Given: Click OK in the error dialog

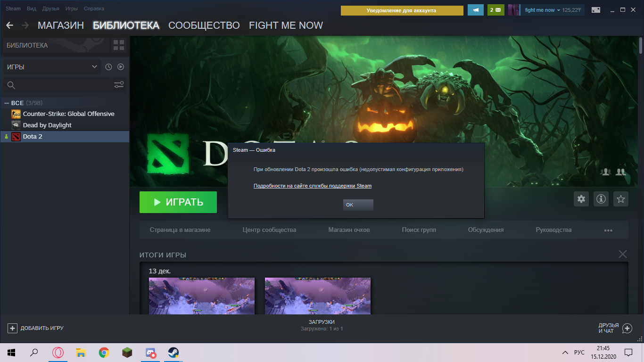Looking at the screenshot, I should tap(358, 205).
